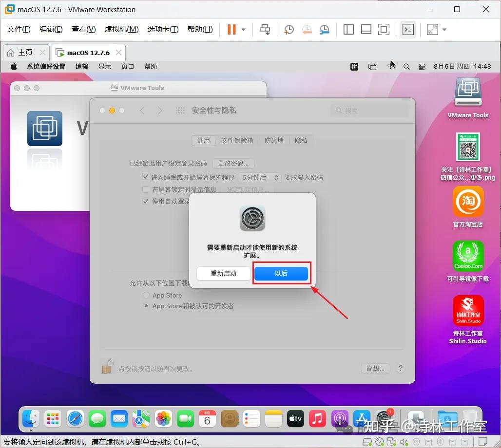Select the App Store radio button

click(x=146, y=295)
